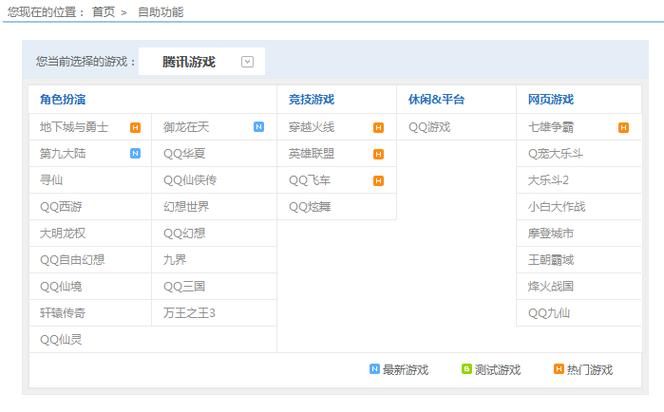Choose the game 七雄争霸

[551, 127]
